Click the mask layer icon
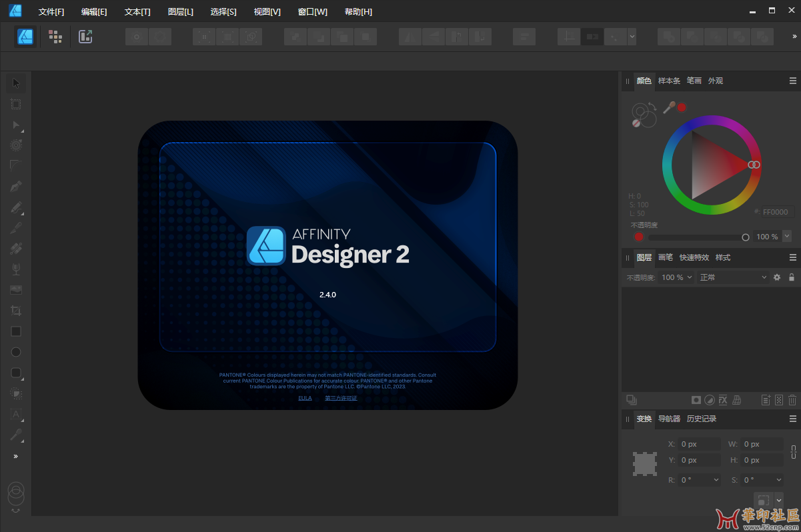801x532 pixels. (x=696, y=400)
